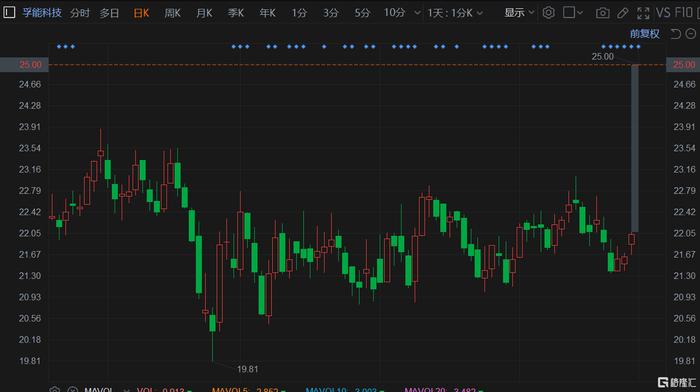Screen dimensions: 700x392
Task: Select the 5分 chart interval
Action: pos(362,13)
